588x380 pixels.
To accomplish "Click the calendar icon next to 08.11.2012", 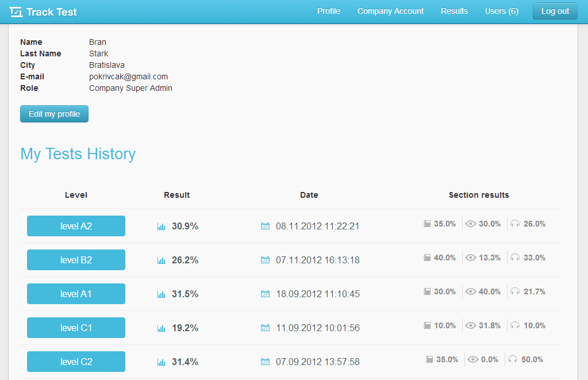I will click(x=265, y=227).
